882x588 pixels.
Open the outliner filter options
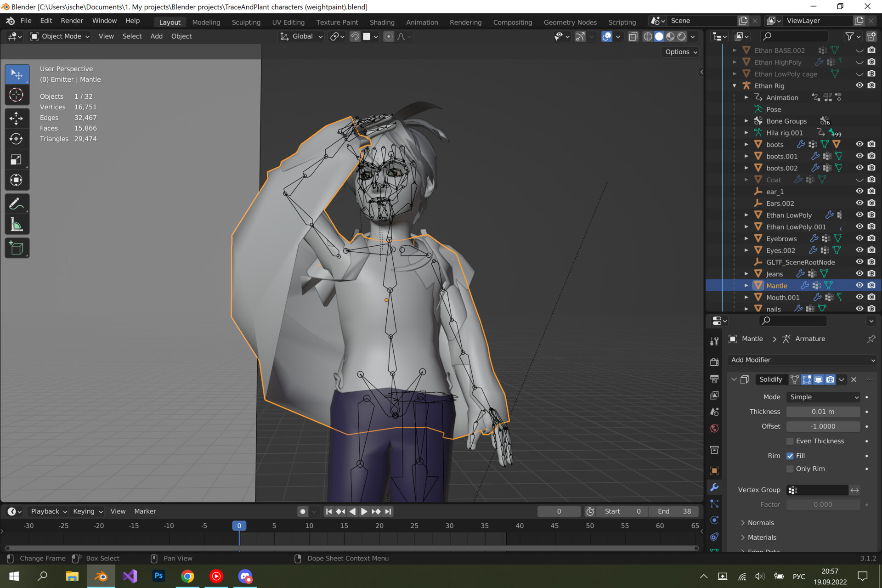[849, 36]
